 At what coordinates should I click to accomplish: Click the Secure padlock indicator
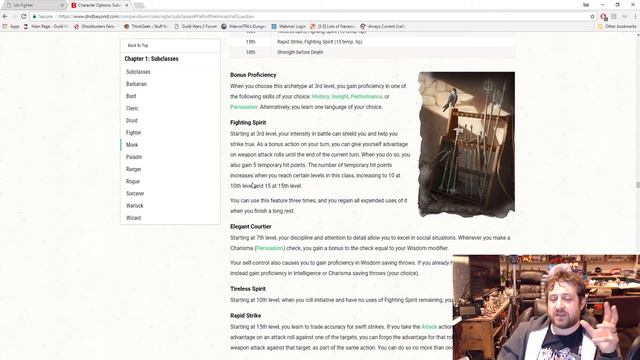point(43,16)
